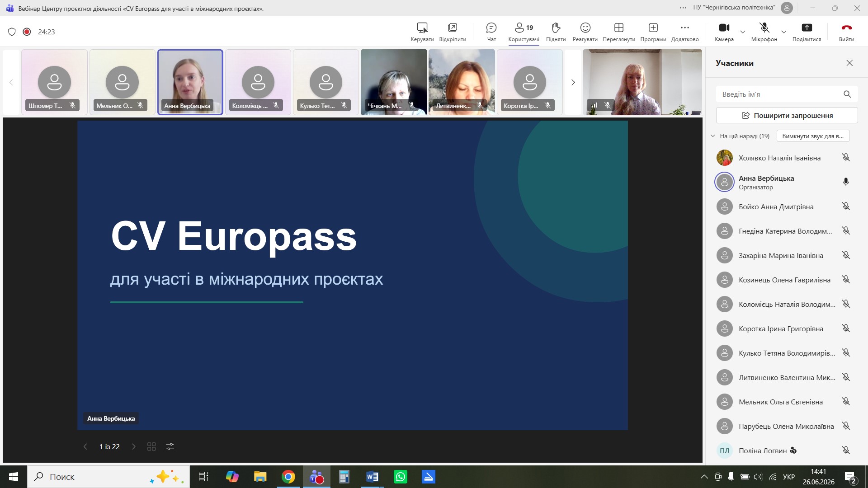868x488 pixels.
Task: Open the title bar ellipsis menu
Action: (683, 8)
